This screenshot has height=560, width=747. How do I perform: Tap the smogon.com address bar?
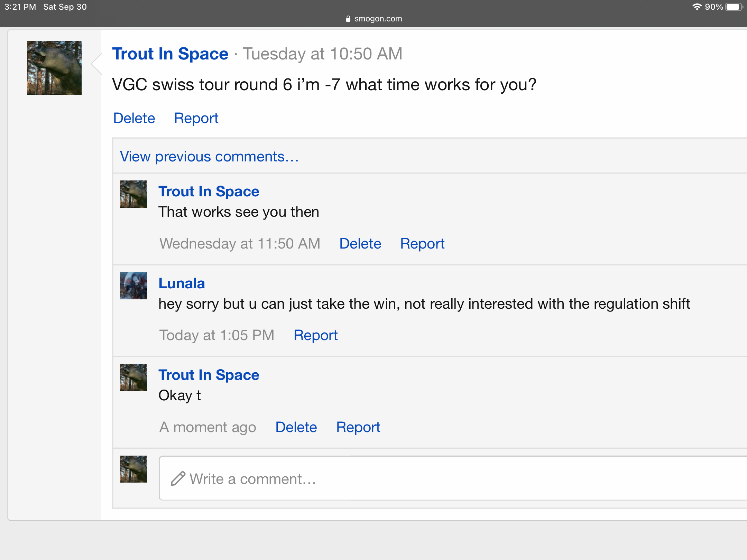pyautogui.click(x=373, y=19)
